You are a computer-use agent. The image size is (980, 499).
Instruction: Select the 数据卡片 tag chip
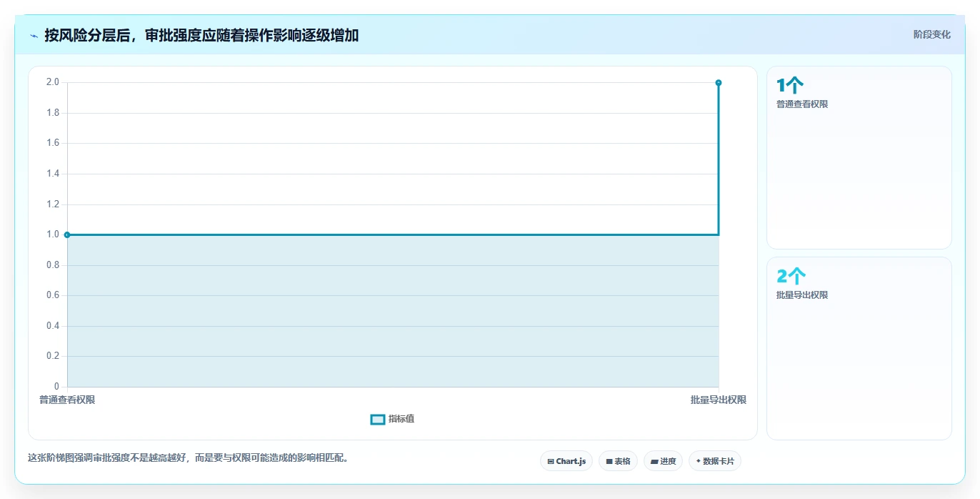tap(715, 461)
